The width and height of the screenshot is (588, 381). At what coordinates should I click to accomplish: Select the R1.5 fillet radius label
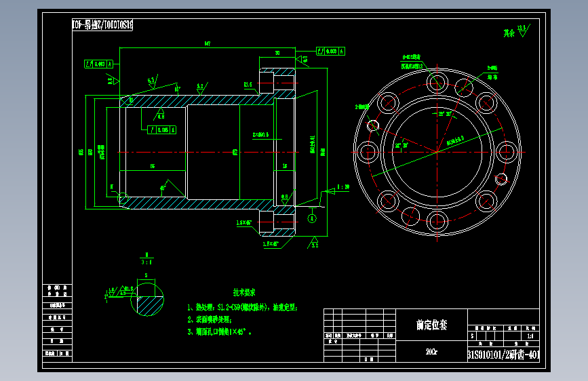(x=248, y=85)
